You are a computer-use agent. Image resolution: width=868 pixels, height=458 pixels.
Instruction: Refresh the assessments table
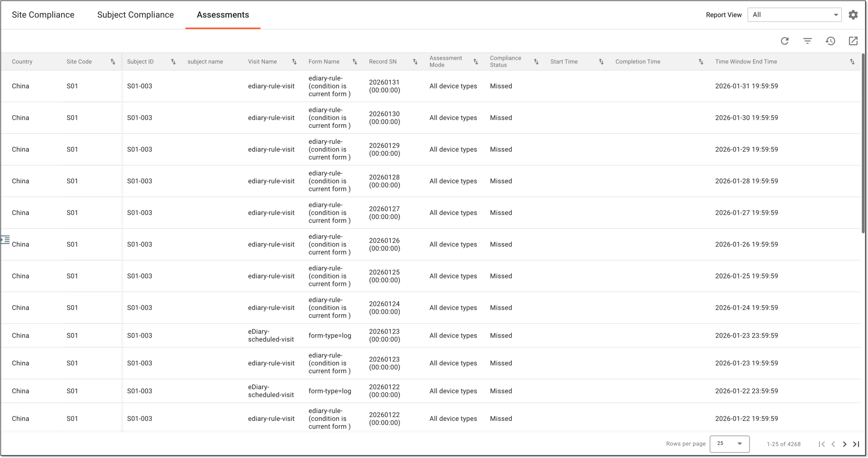tap(785, 41)
